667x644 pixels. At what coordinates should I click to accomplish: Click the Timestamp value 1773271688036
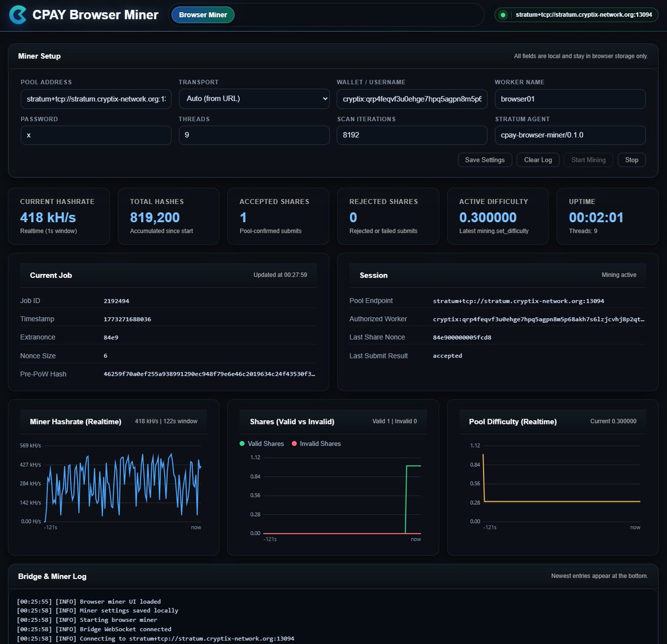127,319
